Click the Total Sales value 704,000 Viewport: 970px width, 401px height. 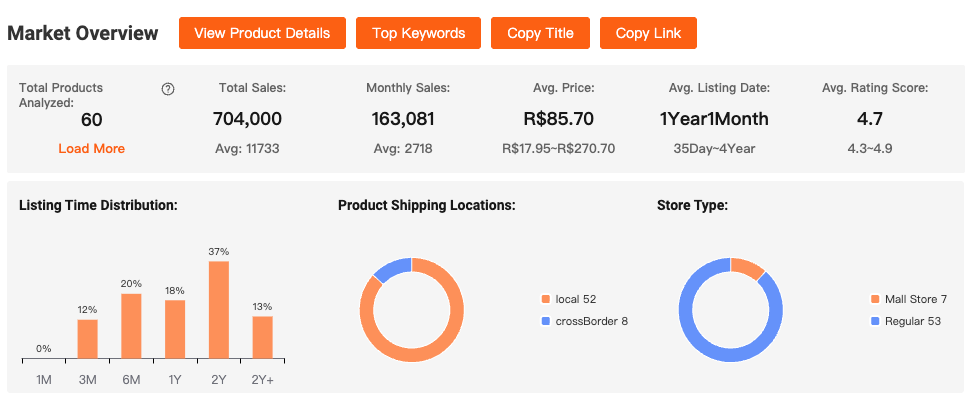click(x=247, y=119)
